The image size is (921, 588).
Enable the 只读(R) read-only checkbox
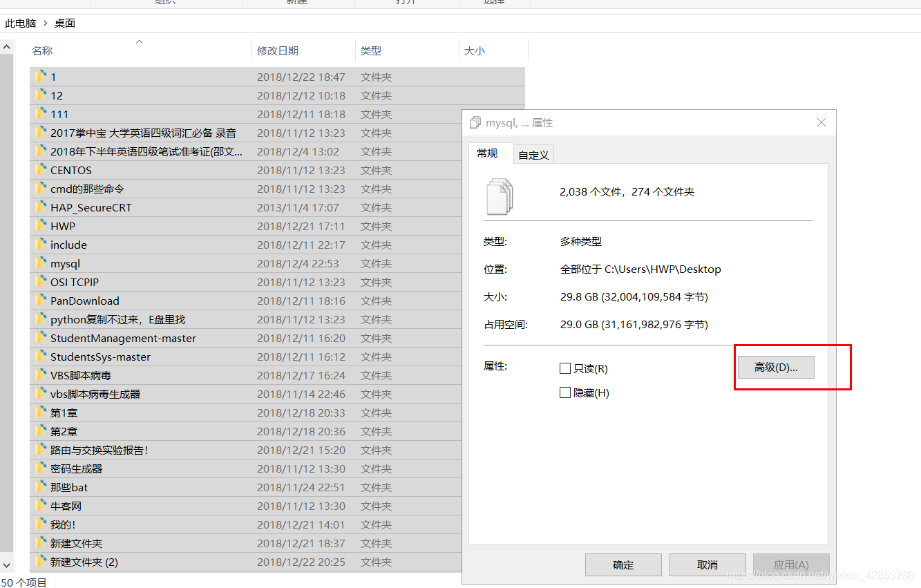[x=565, y=368]
